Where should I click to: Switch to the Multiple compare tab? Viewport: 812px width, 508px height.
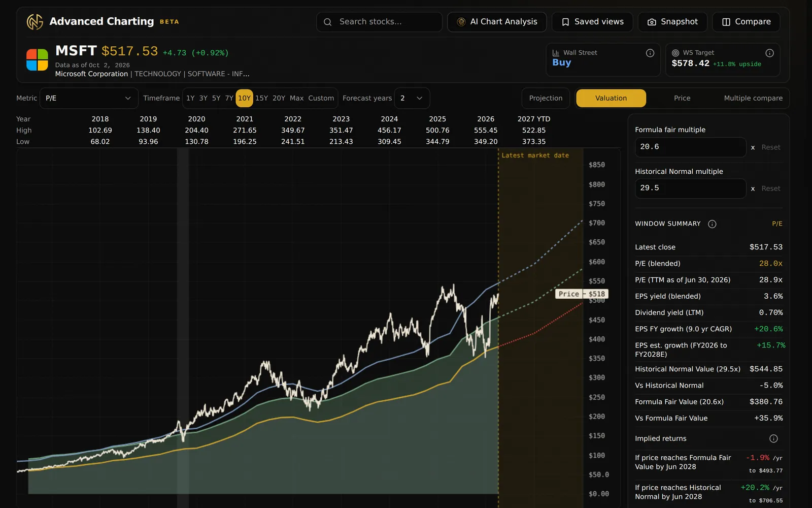tap(753, 98)
